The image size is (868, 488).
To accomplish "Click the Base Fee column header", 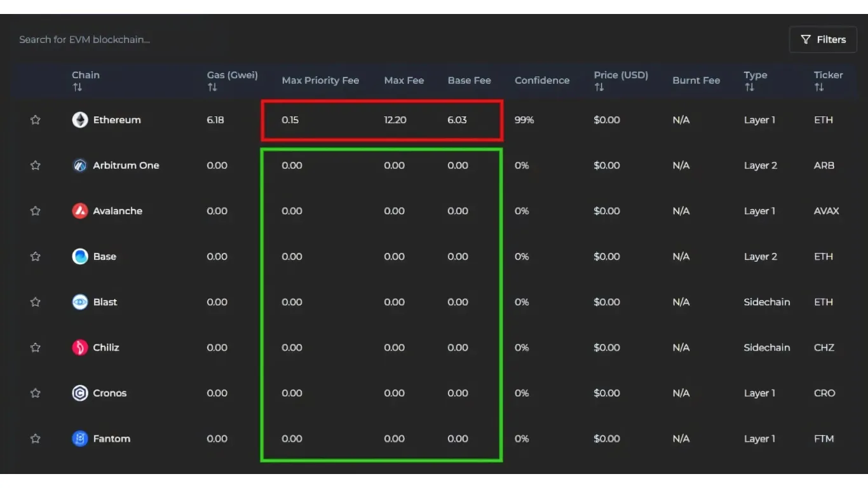I will 470,81.
